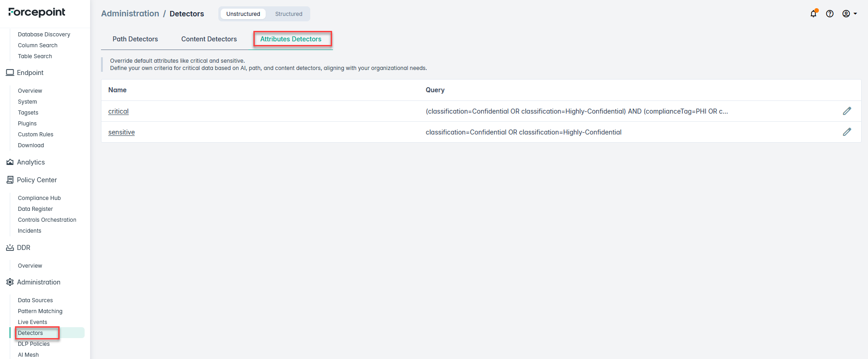Click the Administration gear icon
Screen dimensions: 868x359
pyautogui.click(x=10, y=282)
